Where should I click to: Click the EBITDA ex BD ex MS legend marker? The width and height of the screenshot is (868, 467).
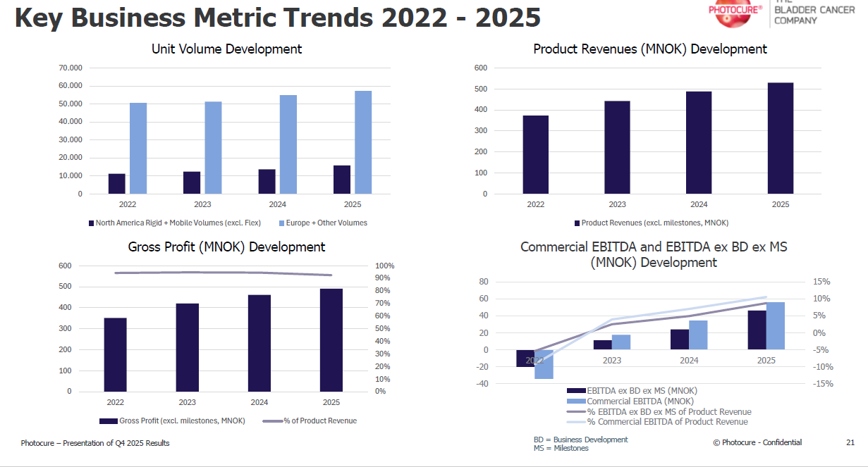click(x=577, y=390)
